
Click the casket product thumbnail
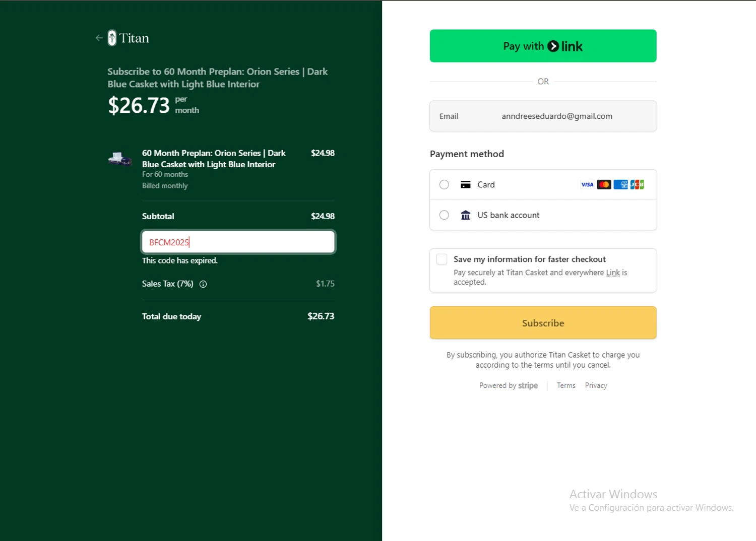coord(120,159)
